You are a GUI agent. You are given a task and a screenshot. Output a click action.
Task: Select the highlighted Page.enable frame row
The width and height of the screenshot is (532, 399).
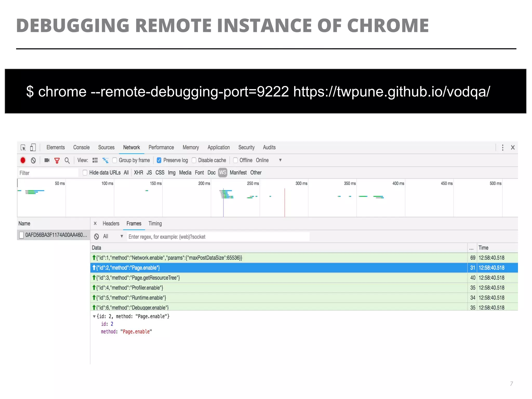[x=304, y=268]
